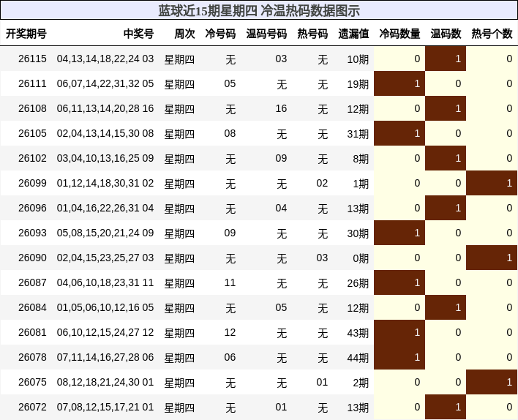Select the 遗漏值 column header
Screen dimensions: 518x420
353,34
